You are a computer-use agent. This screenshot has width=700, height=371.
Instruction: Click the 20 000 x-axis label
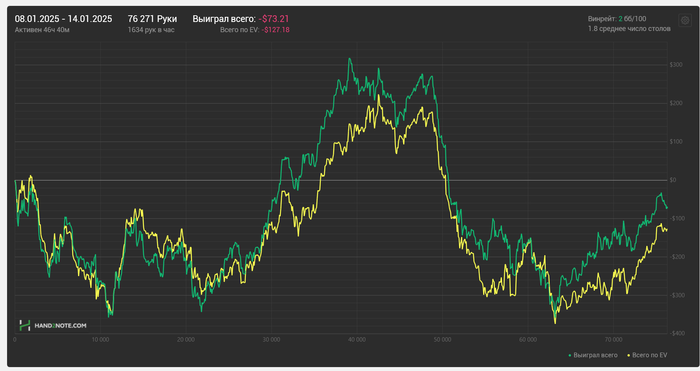pyautogui.click(x=186, y=340)
